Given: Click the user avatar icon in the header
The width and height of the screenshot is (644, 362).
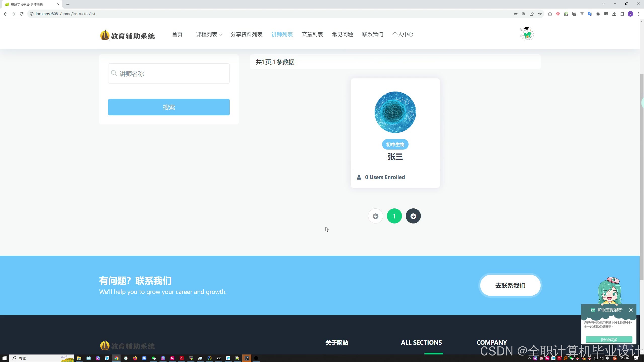Looking at the screenshot, I should coord(527,34).
